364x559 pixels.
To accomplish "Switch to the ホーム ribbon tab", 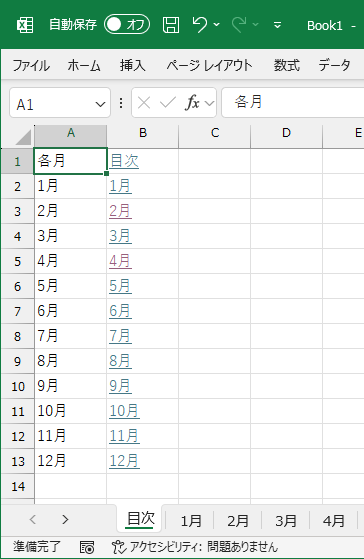I will [x=84, y=66].
